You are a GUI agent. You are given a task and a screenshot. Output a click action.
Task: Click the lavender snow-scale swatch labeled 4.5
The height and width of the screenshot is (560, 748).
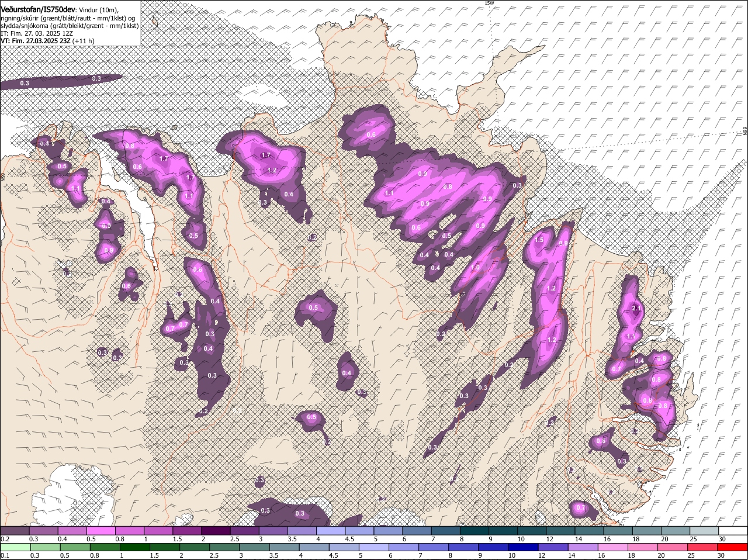pyautogui.click(x=359, y=531)
